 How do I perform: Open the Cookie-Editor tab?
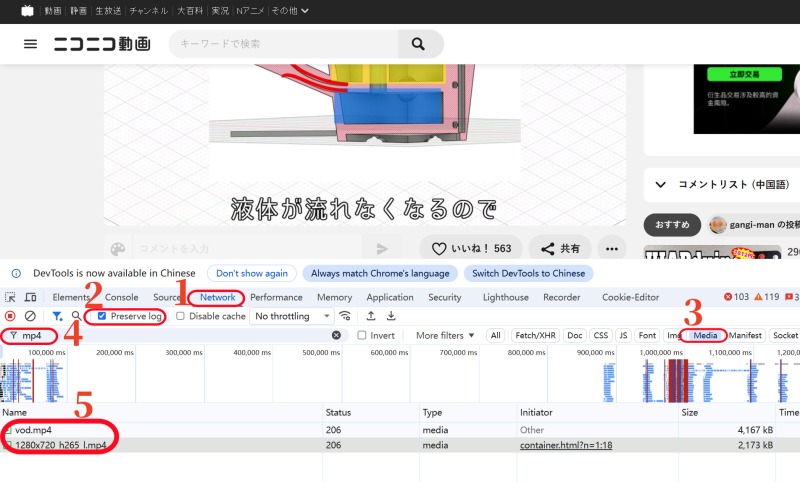(x=631, y=297)
